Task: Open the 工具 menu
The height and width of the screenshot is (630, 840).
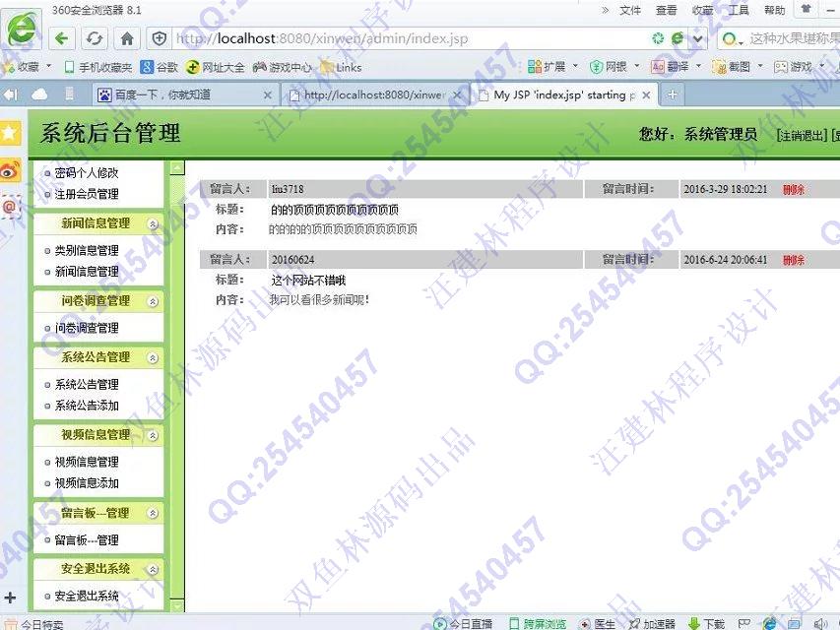Action: (x=739, y=10)
